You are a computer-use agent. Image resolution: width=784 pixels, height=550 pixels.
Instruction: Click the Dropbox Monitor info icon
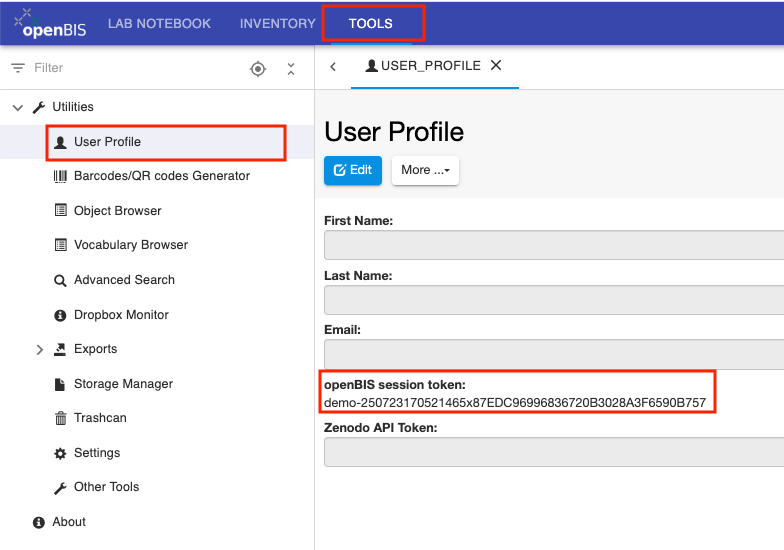pos(60,316)
